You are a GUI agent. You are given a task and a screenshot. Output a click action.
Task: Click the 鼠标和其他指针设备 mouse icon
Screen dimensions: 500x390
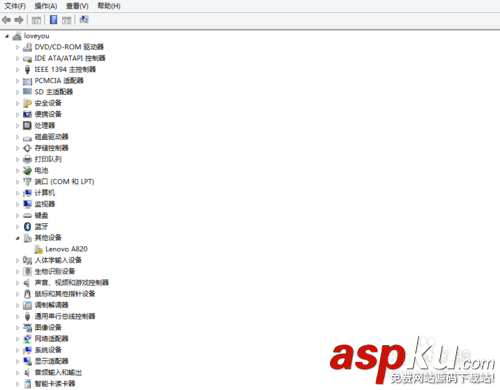click(27, 294)
